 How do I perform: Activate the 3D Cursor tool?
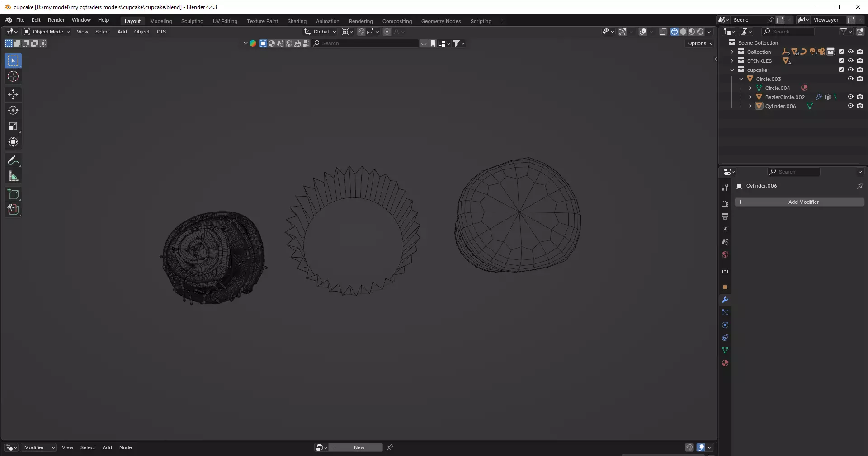pyautogui.click(x=13, y=76)
